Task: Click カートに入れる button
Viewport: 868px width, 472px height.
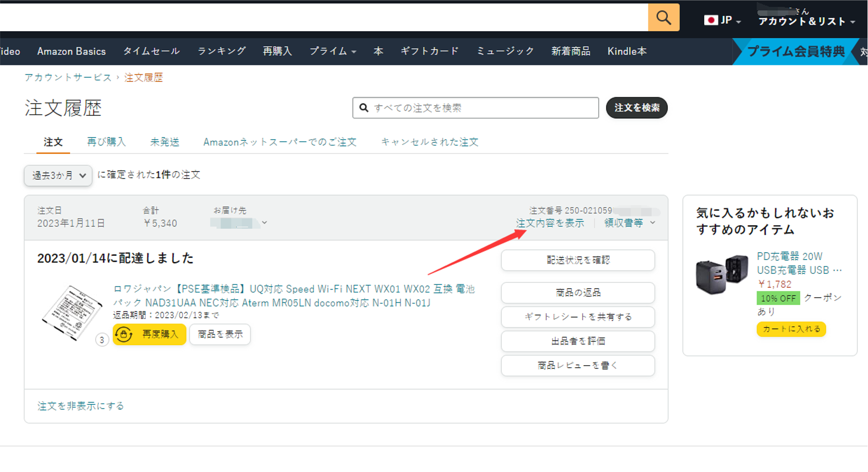Action: pos(791,329)
